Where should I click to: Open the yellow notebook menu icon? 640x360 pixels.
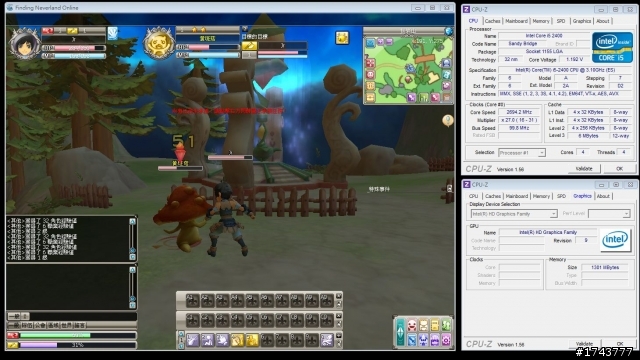(x=435, y=326)
